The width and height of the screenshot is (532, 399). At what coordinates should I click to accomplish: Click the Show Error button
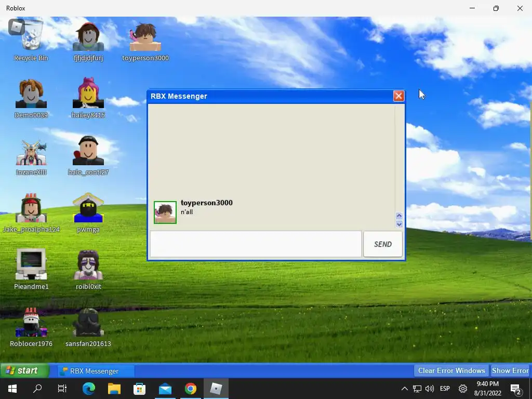click(511, 370)
